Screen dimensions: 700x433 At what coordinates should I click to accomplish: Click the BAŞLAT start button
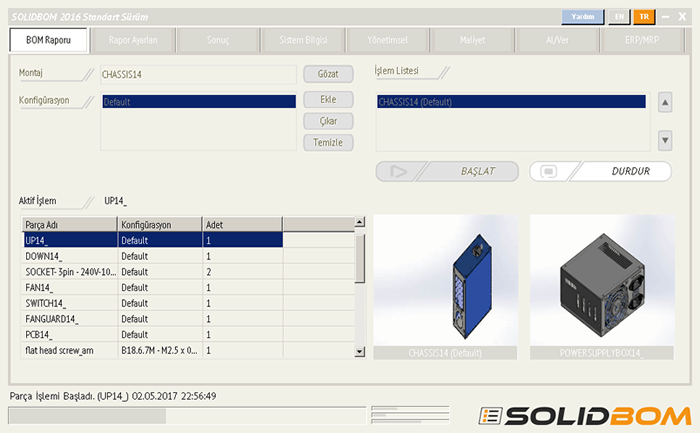pos(447,171)
